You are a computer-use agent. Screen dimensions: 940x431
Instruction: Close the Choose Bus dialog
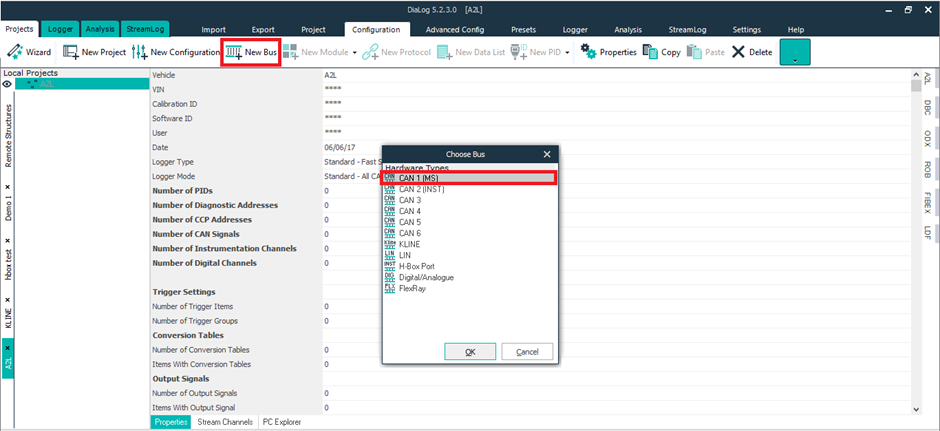pos(547,154)
